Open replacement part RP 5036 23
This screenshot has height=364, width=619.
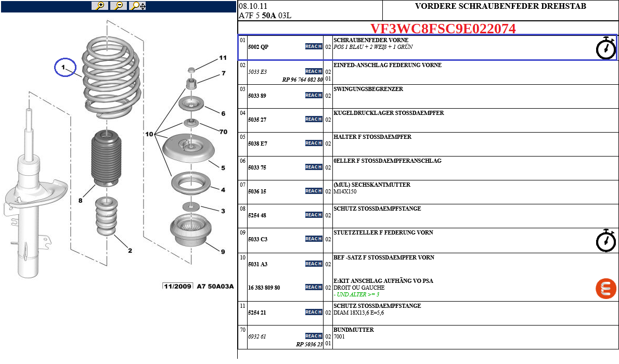[309, 344]
